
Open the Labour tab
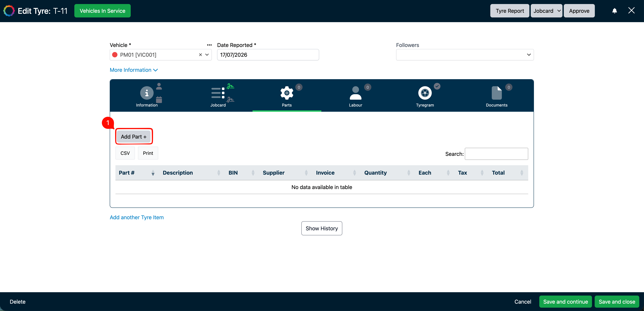click(x=356, y=96)
